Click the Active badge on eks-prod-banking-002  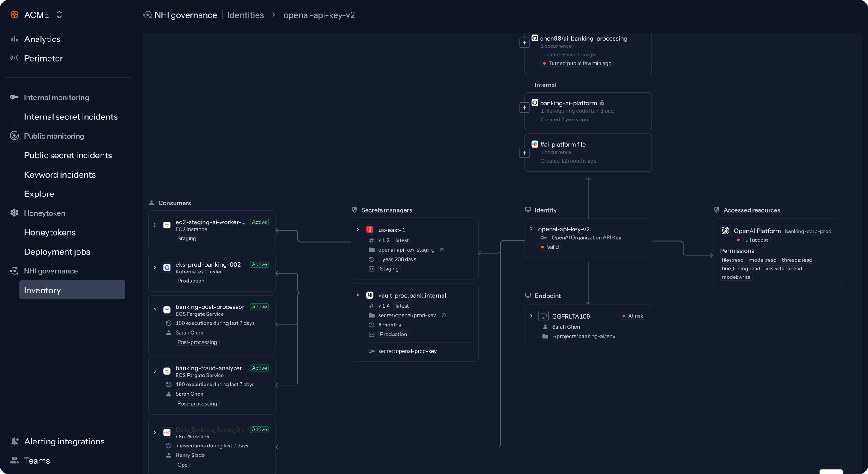pos(259,264)
